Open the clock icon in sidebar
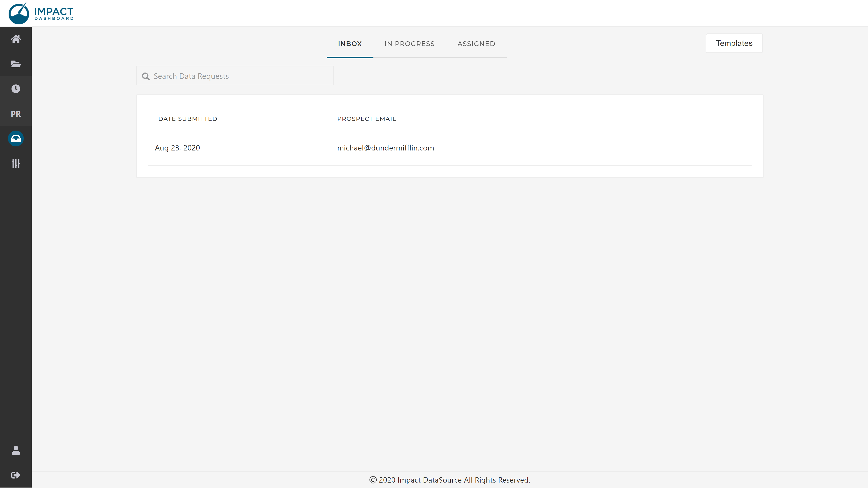 pos(16,89)
